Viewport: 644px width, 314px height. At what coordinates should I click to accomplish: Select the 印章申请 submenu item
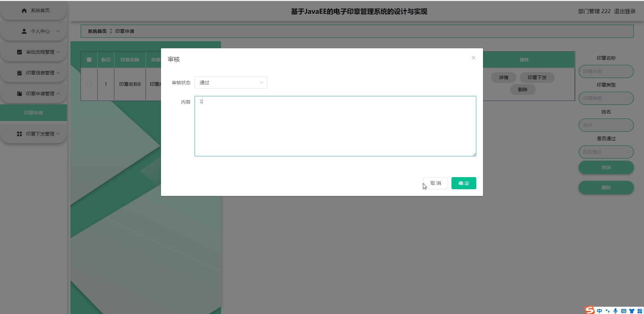(x=34, y=113)
